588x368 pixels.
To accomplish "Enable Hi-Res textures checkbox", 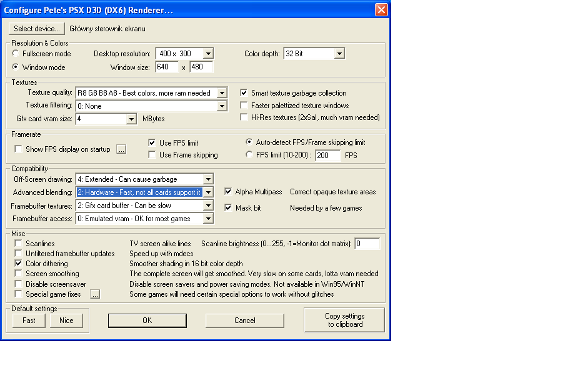I will click(244, 117).
